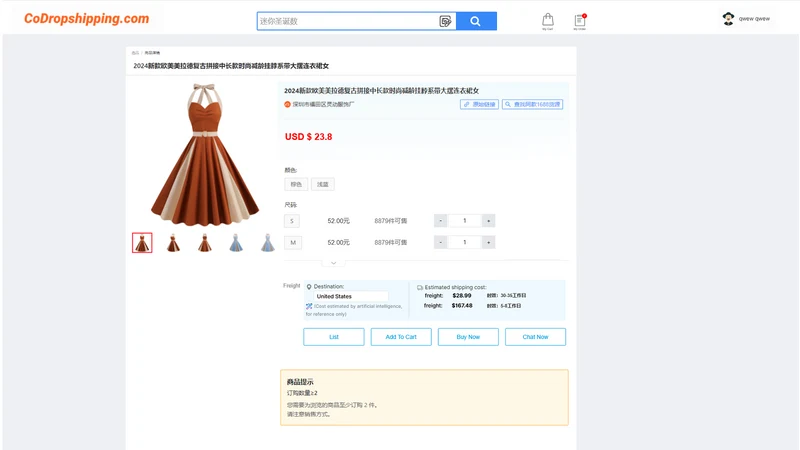Choose the second color option swatch
Image resolution: width=800 pixels, height=450 pixels.
(x=323, y=184)
